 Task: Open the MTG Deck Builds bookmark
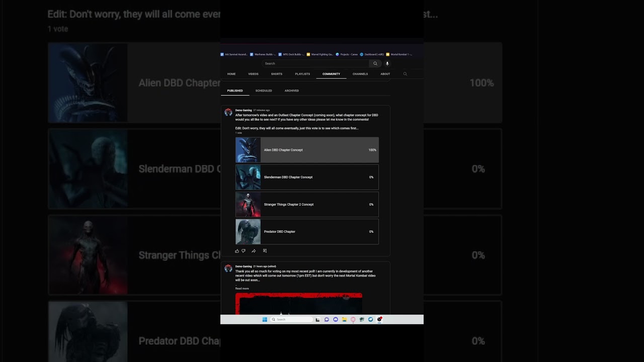coord(291,54)
